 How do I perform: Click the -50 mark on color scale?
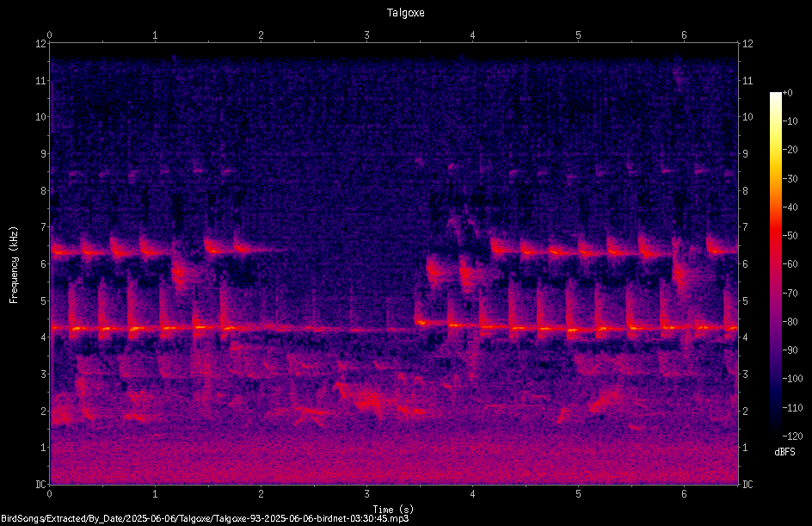click(x=790, y=236)
